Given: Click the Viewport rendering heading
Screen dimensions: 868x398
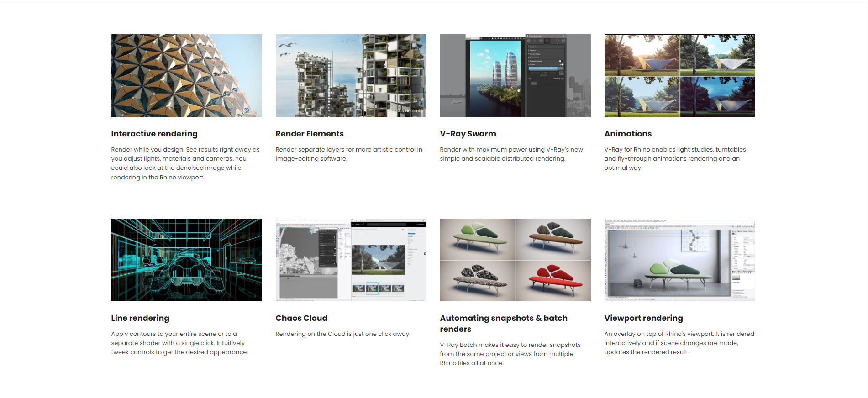Looking at the screenshot, I should 643,318.
